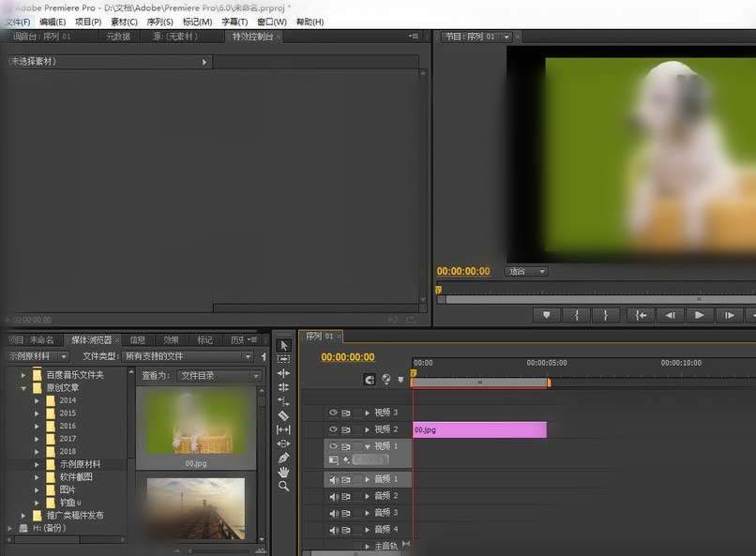Select the Pen tool in toolbar
The height and width of the screenshot is (556, 756).
coord(283,458)
